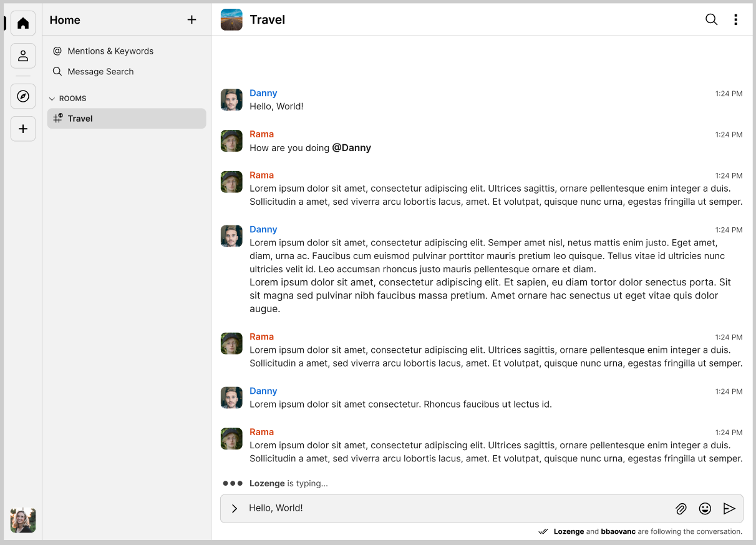This screenshot has width=756, height=545.
Task: Attach a file with the paperclip icon
Action: coord(681,509)
